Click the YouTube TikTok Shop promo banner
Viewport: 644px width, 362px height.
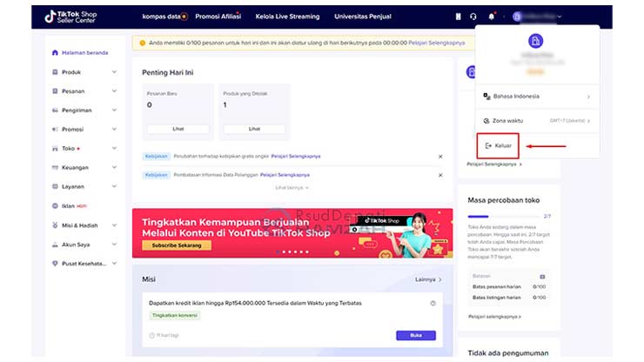pos(292,233)
